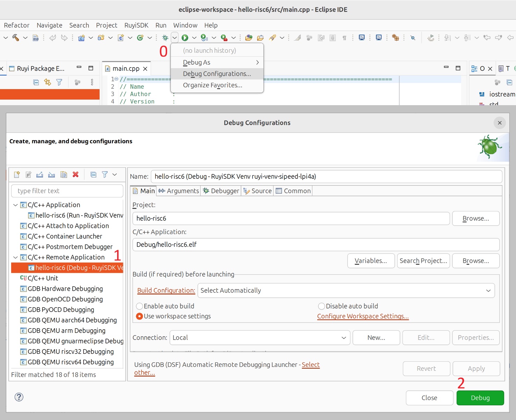Click the Build Configuration: link
The image size is (516, 420).
point(166,290)
